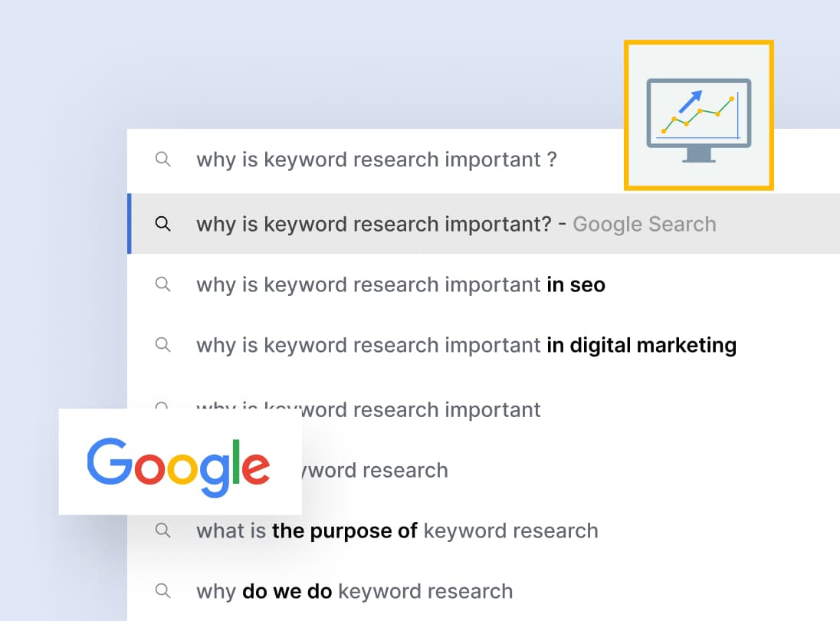Click the search icon next to 'what is the purpose of'
Screen dimensions: 840x621
(x=162, y=531)
